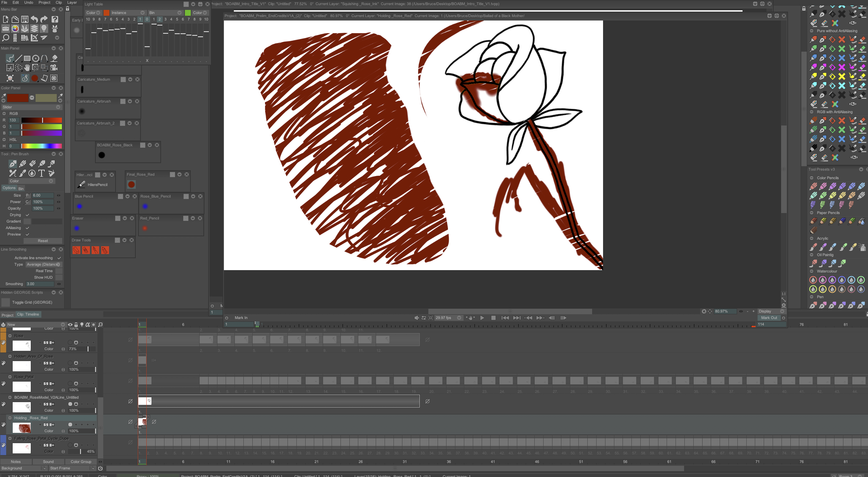
Task: Click the alpha preserve transparency icon in timeline header
Action: [x=88, y=324]
